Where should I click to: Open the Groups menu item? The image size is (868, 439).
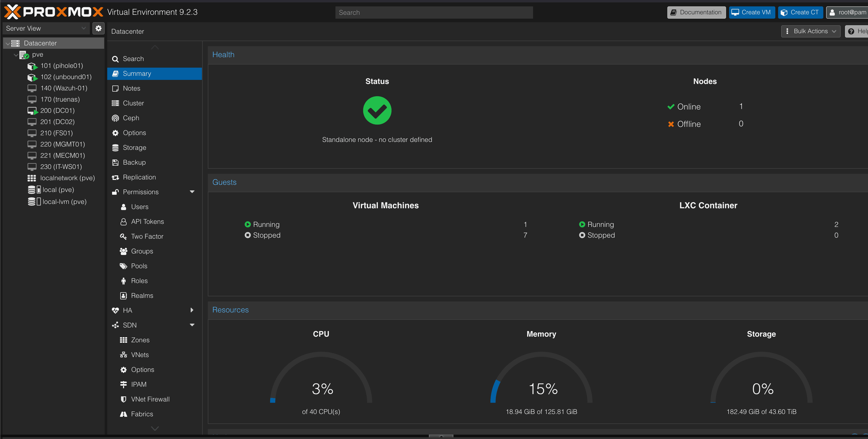pyautogui.click(x=154, y=251)
